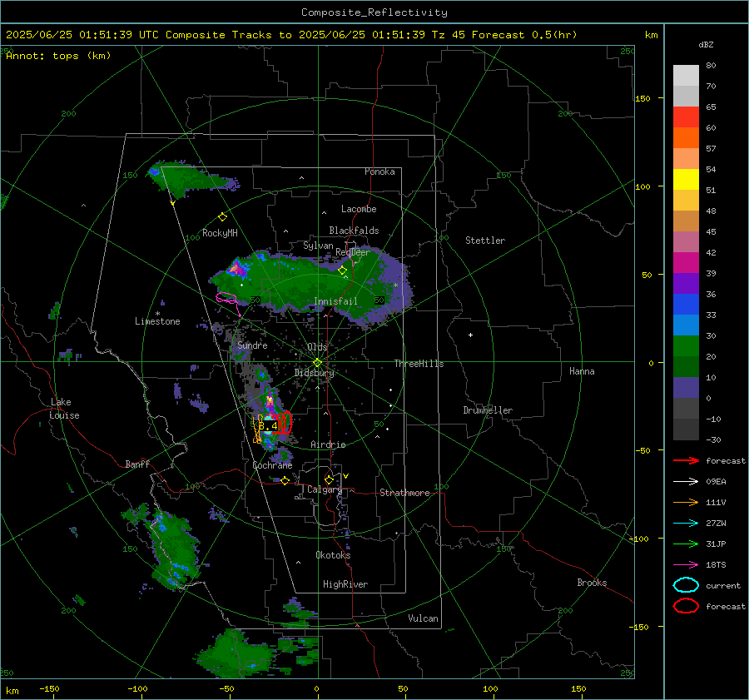This screenshot has height=700, width=749.
Task: Click the Banff label
Action: (x=137, y=464)
